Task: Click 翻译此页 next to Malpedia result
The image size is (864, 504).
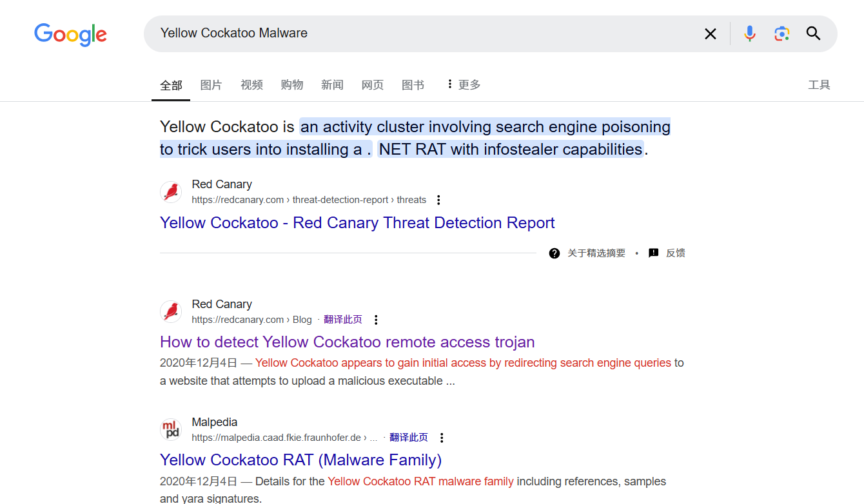Action: [409, 438]
